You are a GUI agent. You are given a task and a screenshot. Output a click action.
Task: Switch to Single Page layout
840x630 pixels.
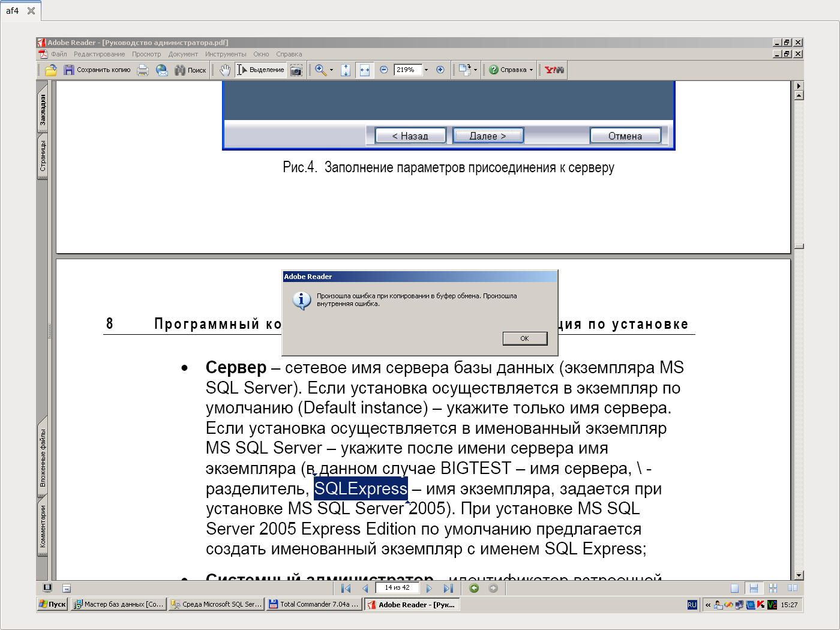tap(734, 588)
